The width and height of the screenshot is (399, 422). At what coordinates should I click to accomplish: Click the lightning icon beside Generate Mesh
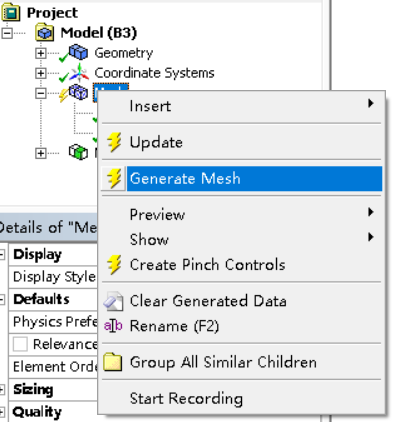114,178
